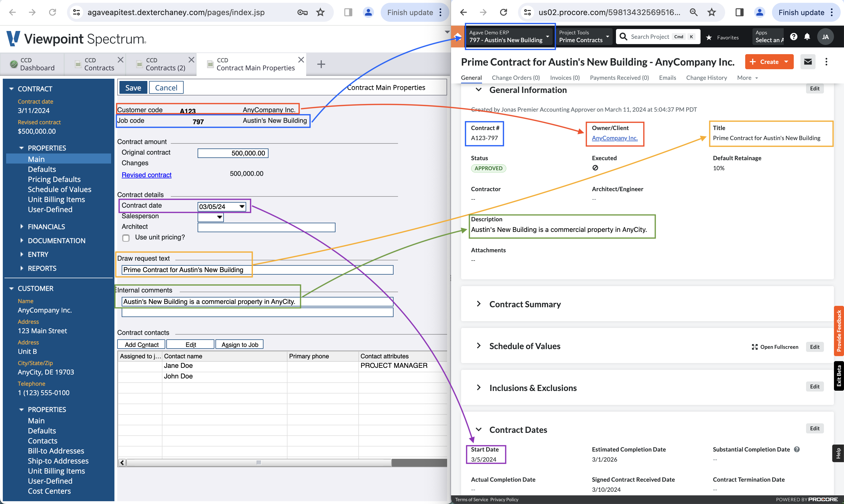This screenshot has width=844, height=504.
Task: Click the bookmark star in the Spectrum browser
Action: (320, 13)
